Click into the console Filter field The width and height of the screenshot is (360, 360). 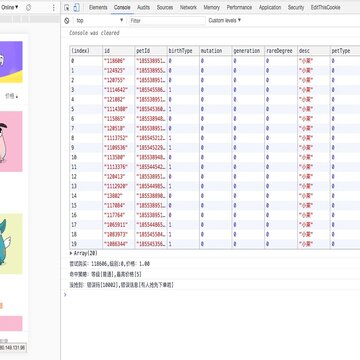167,21
